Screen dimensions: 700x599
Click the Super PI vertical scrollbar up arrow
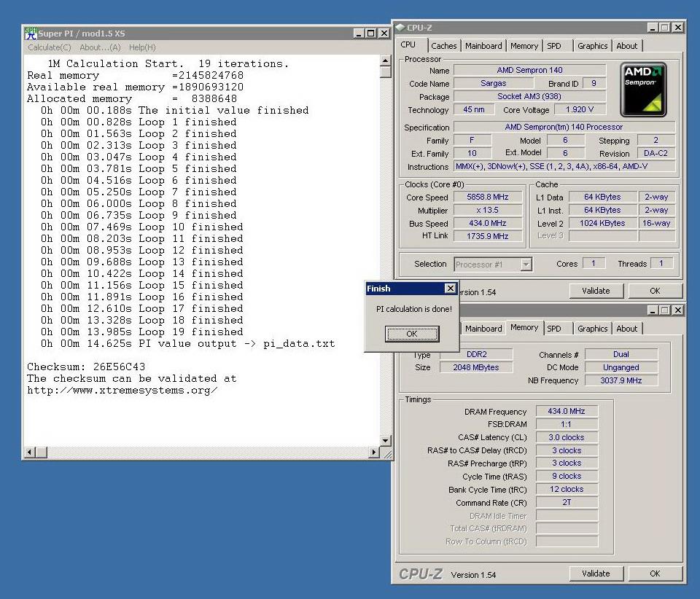pos(385,60)
